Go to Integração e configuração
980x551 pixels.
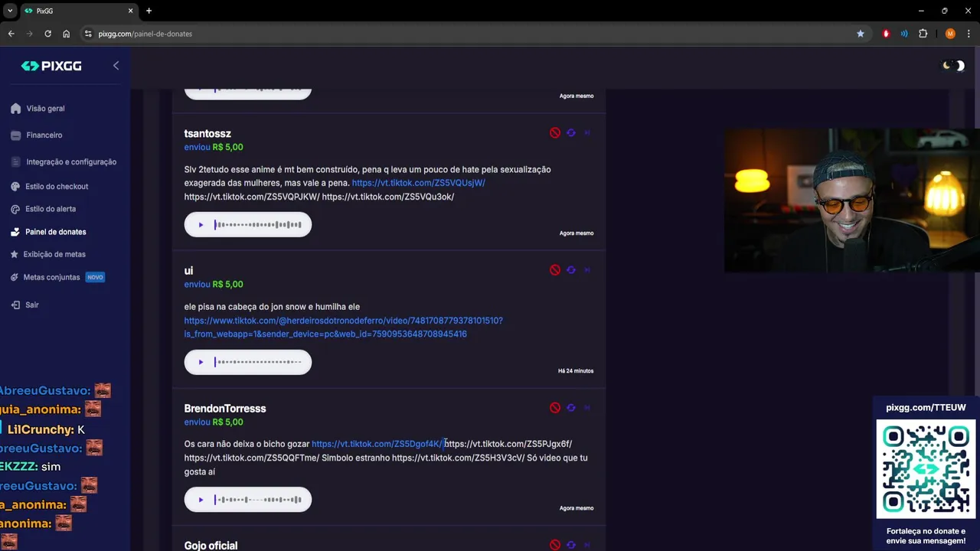tap(71, 162)
